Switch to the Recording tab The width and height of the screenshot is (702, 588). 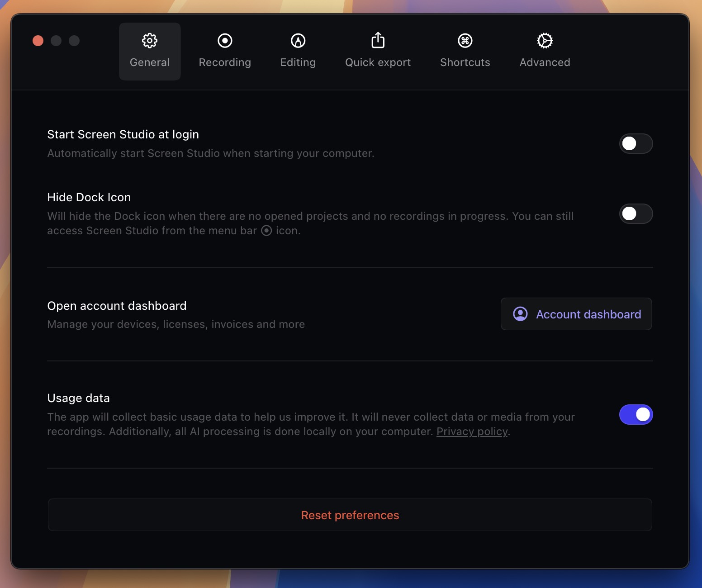pyautogui.click(x=225, y=51)
